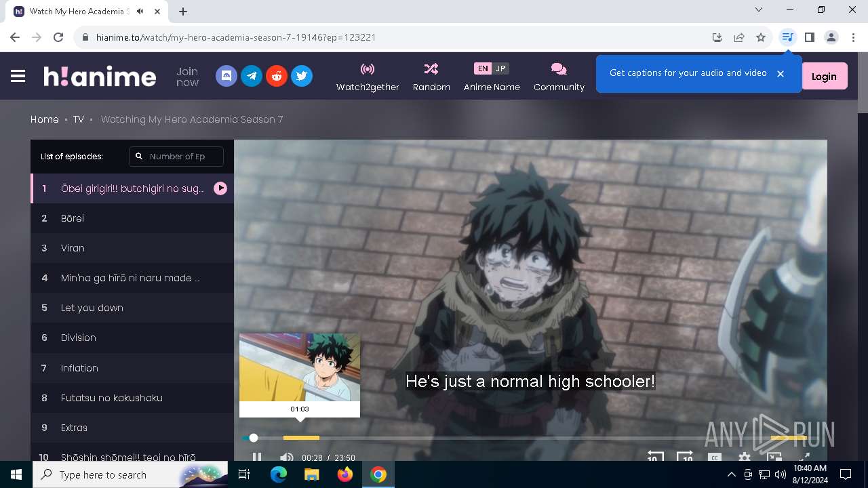Image resolution: width=868 pixels, height=488 pixels.
Task: Open the Chrome three-dot menu
Action: [x=853, y=37]
